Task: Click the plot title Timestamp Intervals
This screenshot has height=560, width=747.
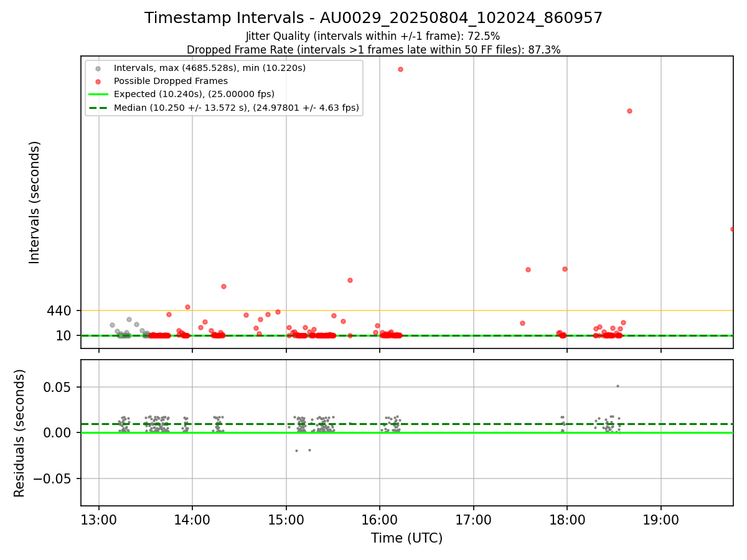Action: tap(374, 18)
